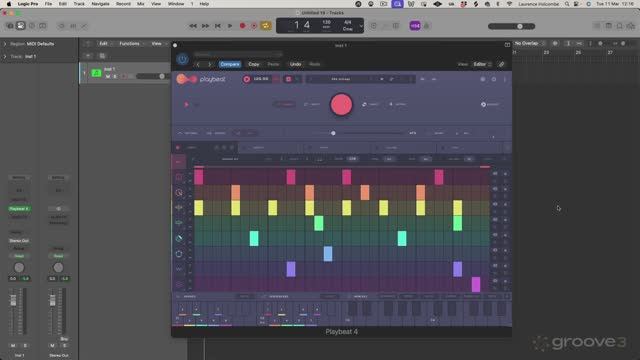Click the Compare button

230,64
